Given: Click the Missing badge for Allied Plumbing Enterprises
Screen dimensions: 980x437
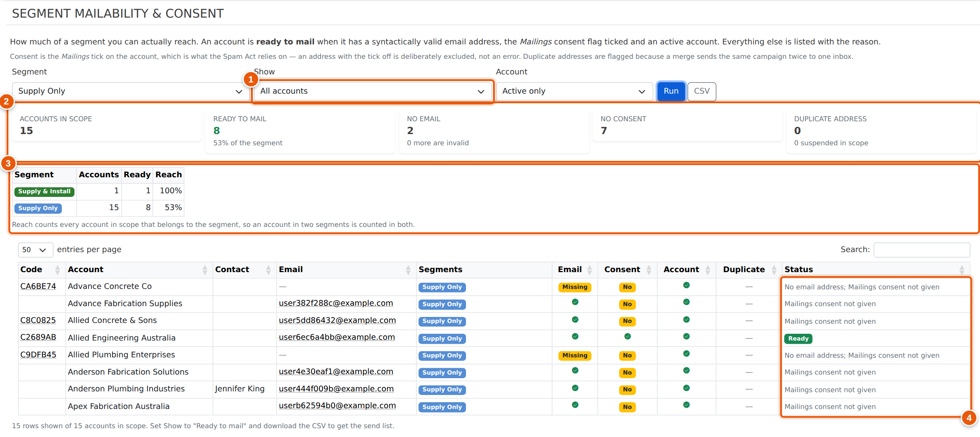Looking at the screenshot, I should [575, 356].
